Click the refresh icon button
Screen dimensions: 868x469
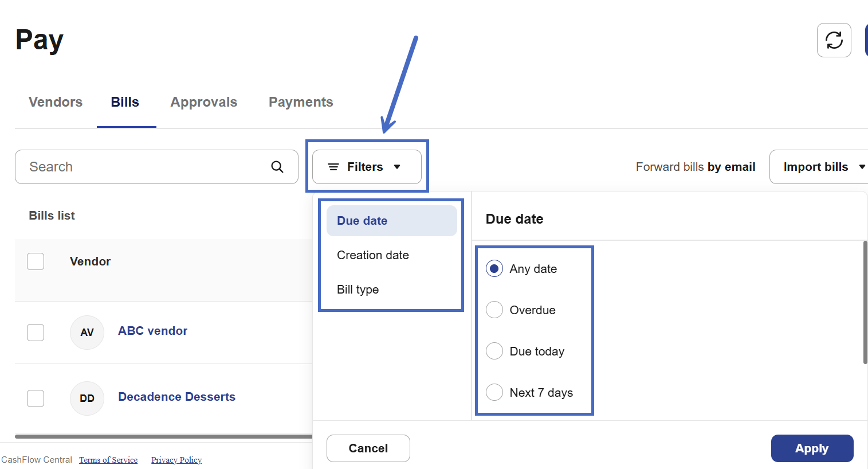point(834,40)
